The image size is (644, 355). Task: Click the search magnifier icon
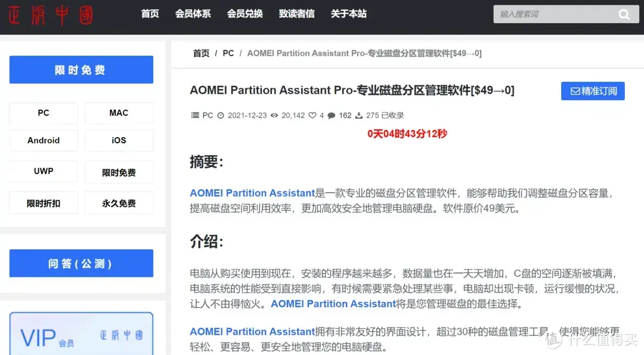click(x=624, y=14)
